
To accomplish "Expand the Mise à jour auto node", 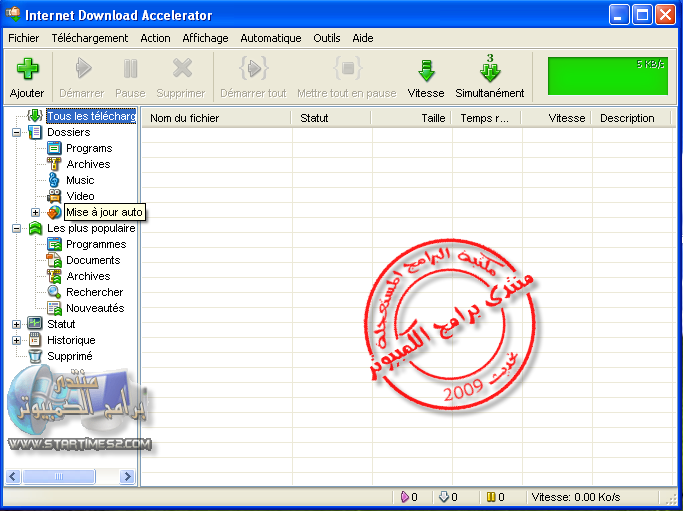I will (x=36, y=212).
